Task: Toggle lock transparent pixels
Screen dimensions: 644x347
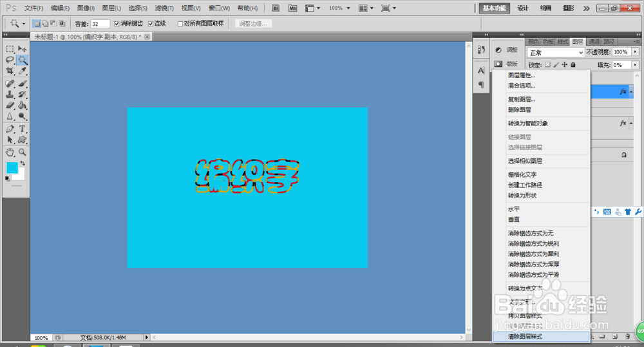Action: point(547,65)
